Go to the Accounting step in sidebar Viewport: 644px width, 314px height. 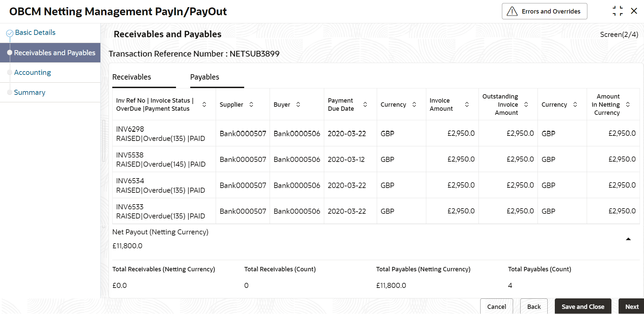(33, 72)
